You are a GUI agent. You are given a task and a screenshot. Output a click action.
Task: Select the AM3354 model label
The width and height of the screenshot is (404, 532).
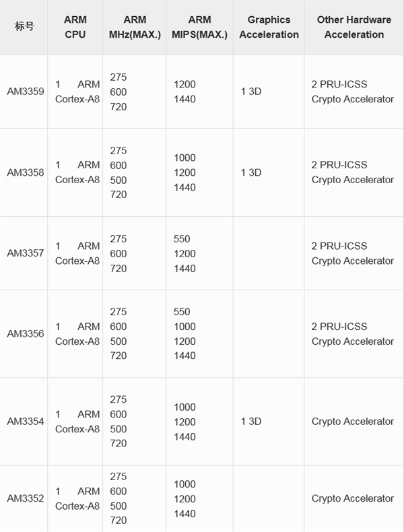(x=25, y=422)
